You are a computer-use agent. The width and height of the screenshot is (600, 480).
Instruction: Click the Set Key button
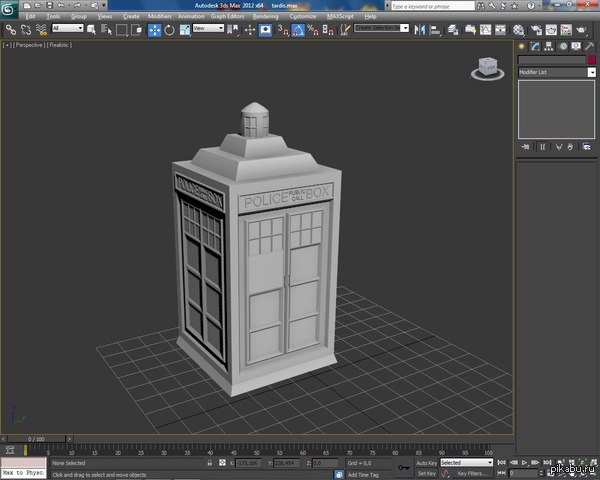pyautogui.click(x=426, y=473)
